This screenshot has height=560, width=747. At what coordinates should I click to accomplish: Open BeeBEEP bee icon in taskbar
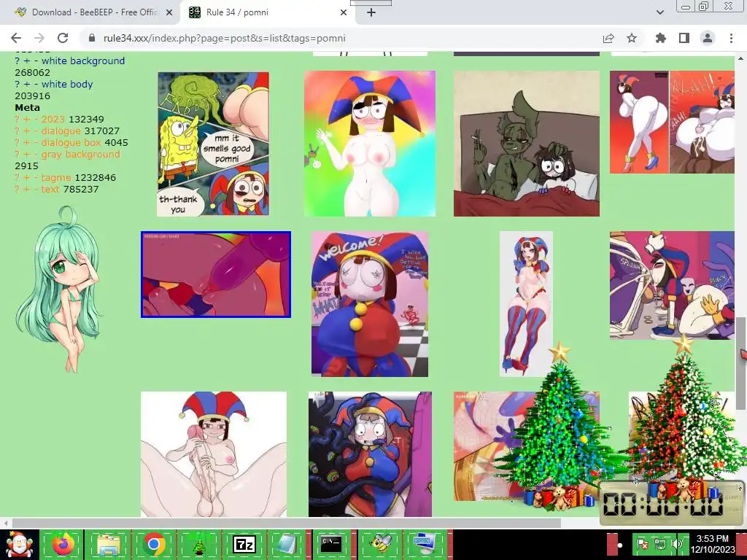coord(379,544)
